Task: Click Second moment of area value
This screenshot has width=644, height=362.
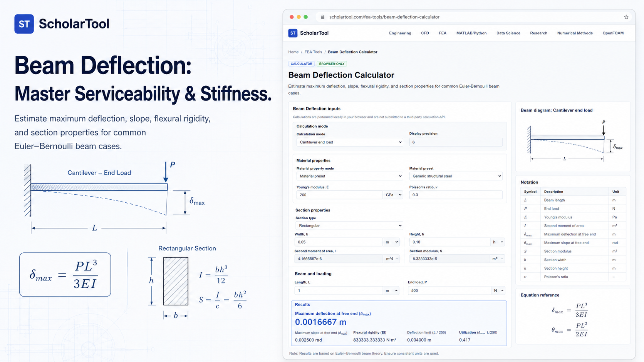Action: pyautogui.click(x=339, y=259)
